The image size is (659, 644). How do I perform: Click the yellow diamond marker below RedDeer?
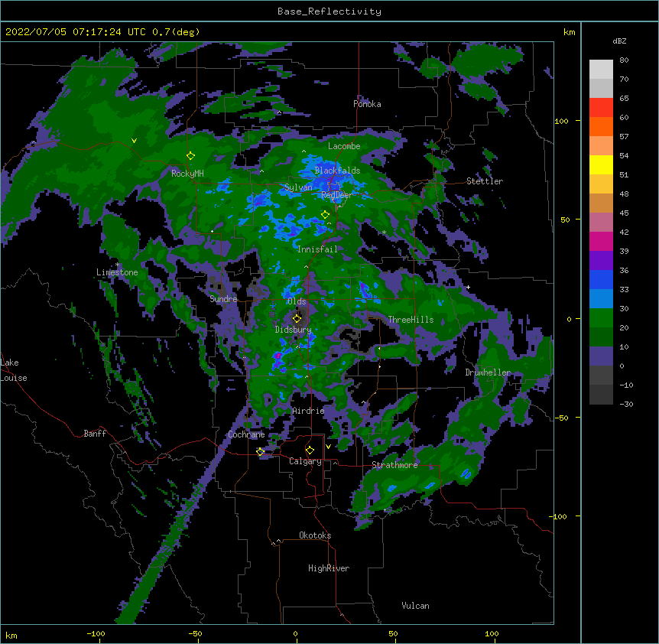(x=325, y=215)
